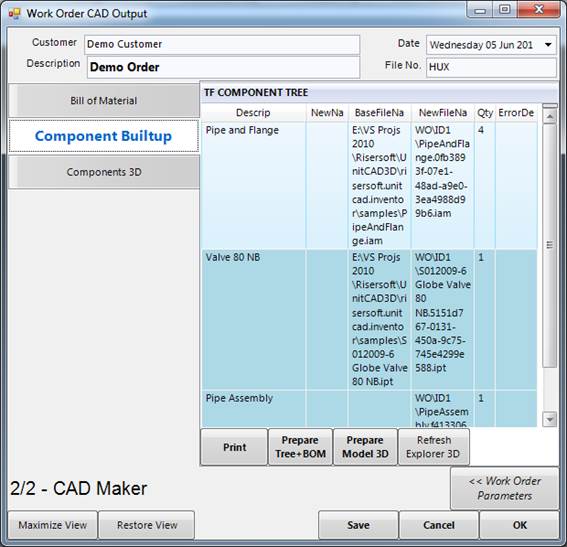Open the Components 3D tab
567x547 pixels.
(104, 172)
